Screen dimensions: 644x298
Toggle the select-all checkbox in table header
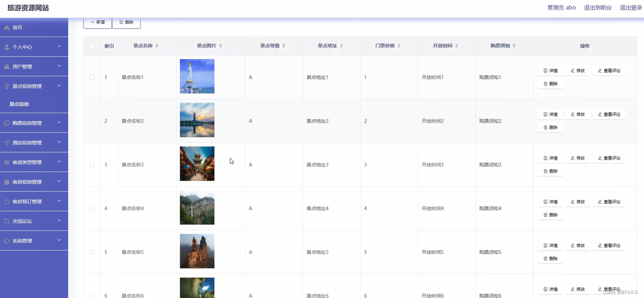click(x=92, y=46)
